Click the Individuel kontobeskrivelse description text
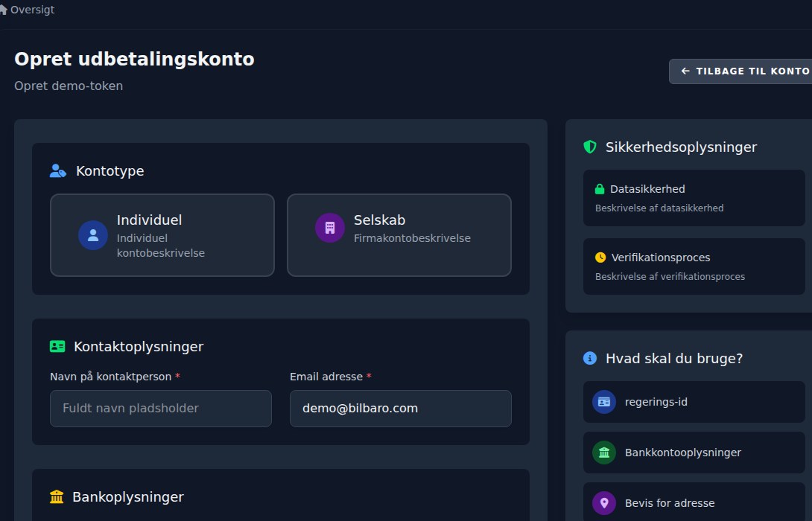This screenshot has width=812, height=521. click(x=160, y=245)
